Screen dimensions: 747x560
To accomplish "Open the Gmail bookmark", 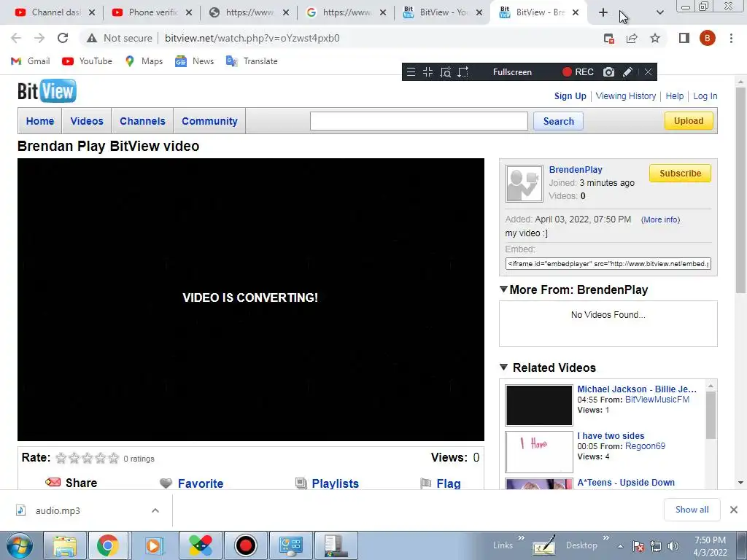I will coord(31,61).
